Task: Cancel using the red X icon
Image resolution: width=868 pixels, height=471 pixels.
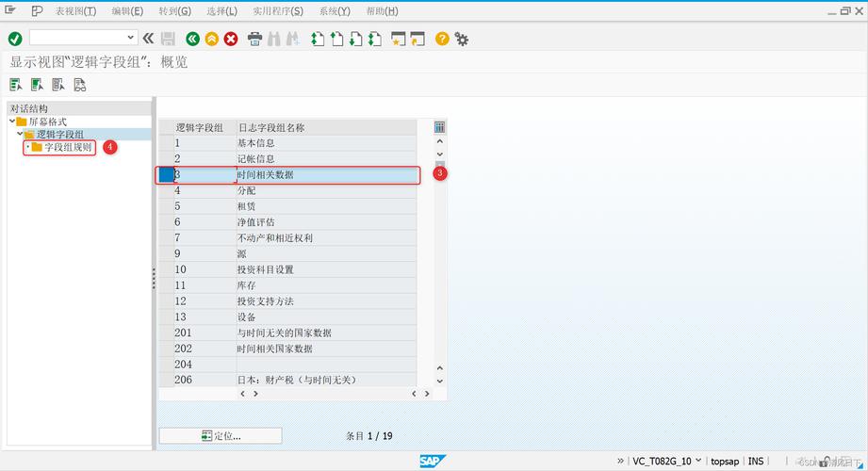Action: pyautogui.click(x=231, y=39)
